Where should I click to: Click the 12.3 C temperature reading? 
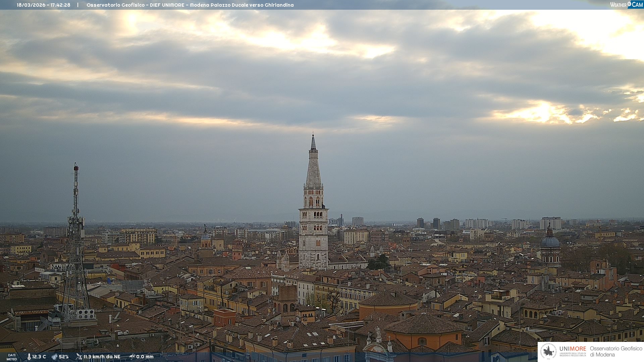pyautogui.click(x=39, y=357)
